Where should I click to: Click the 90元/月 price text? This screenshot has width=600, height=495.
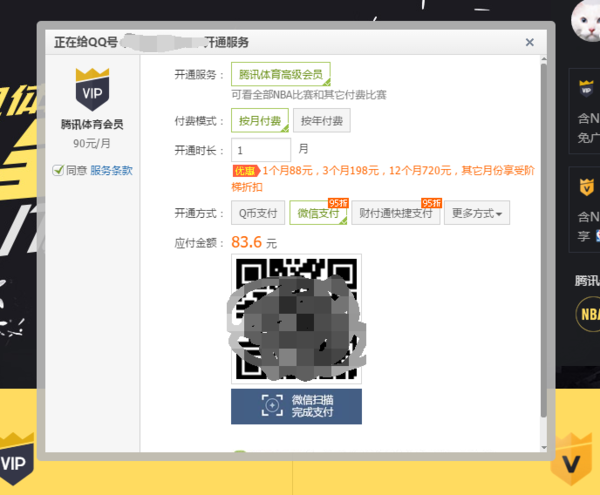tap(92, 143)
